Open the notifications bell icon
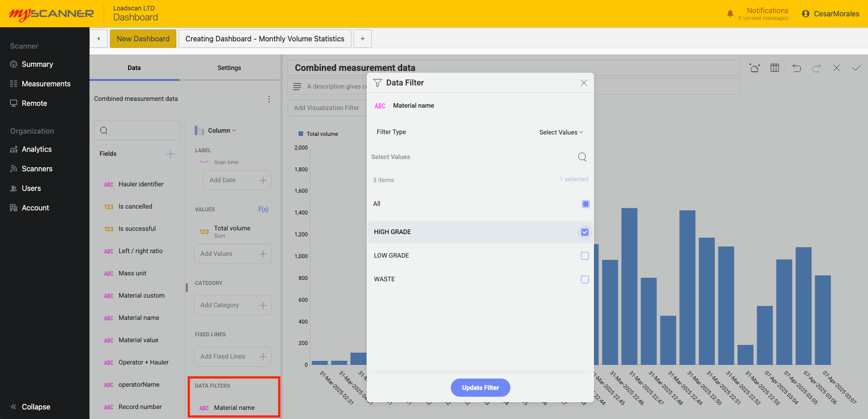Image resolution: width=868 pixels, height=419 pixels. point(730,14)
